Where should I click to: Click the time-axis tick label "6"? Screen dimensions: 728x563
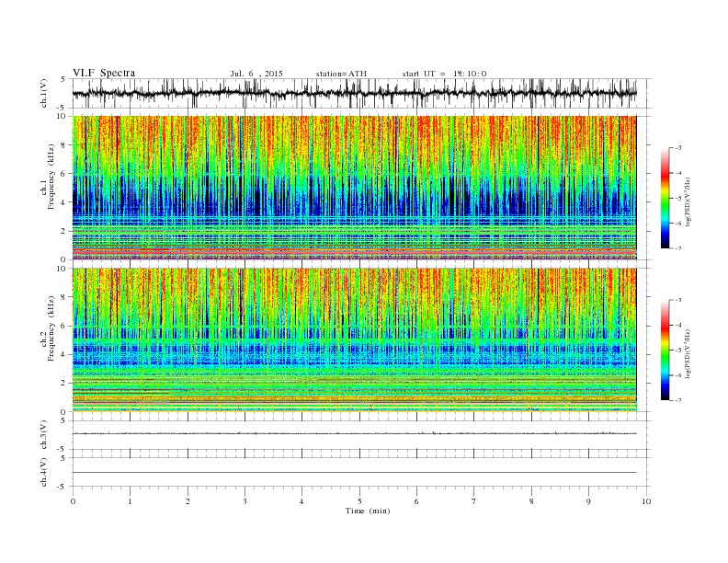tap(417, 501)
